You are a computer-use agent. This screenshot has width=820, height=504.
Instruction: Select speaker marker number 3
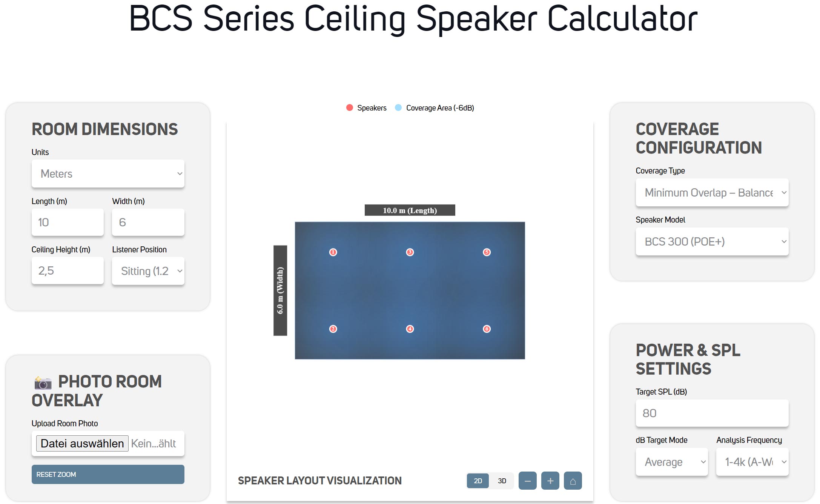pos(410,252)
